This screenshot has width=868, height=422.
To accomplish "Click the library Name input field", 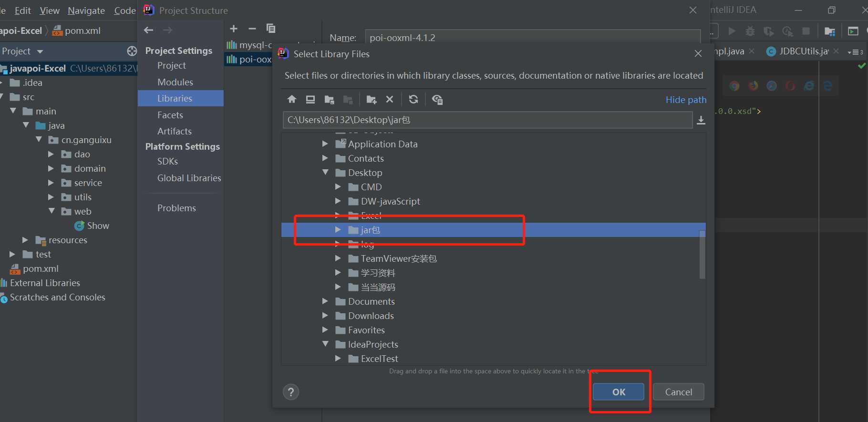I will tap(533, 37).
